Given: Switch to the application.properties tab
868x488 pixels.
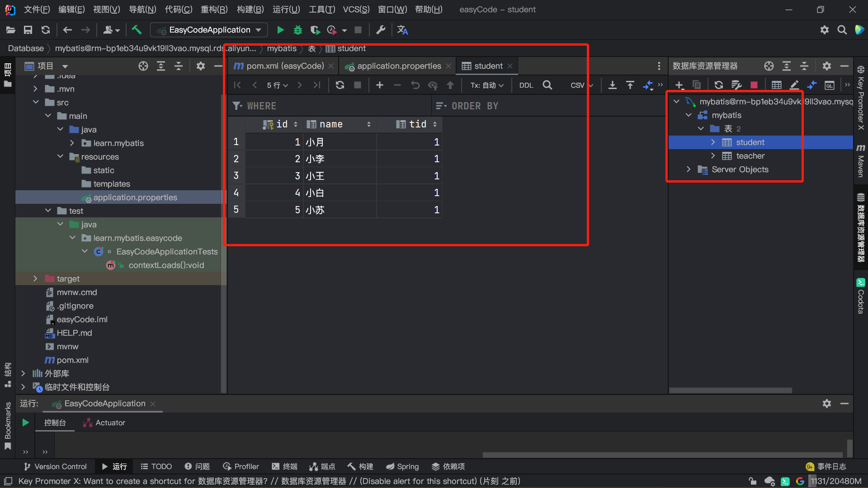Looking at the screenshot, I should [x=398, y=66].
